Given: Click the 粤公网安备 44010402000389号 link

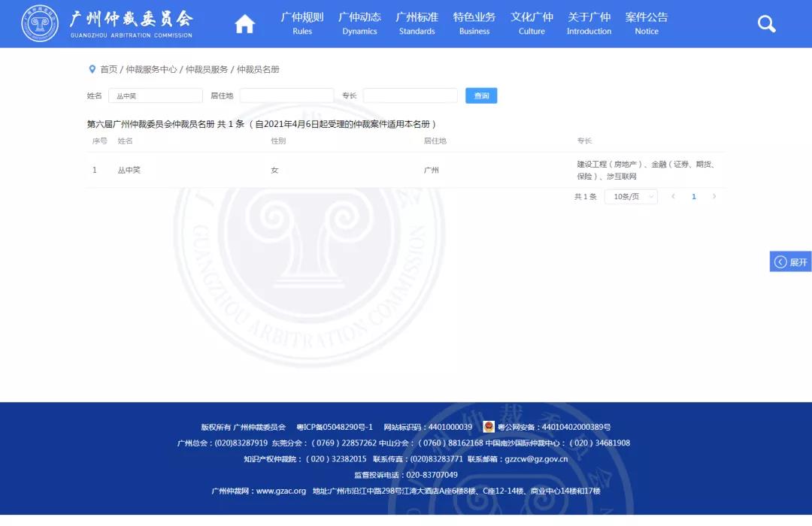Looking at the screenshot, I should 554,427.
